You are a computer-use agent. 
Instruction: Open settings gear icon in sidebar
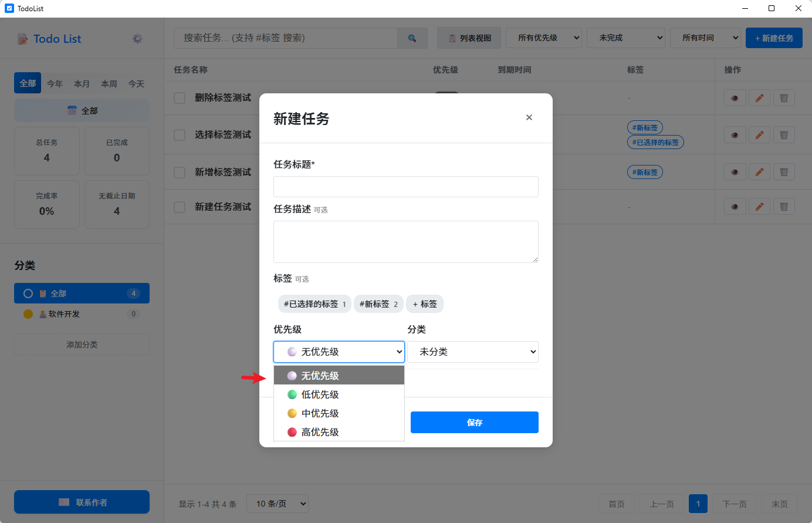coord(137,39)
